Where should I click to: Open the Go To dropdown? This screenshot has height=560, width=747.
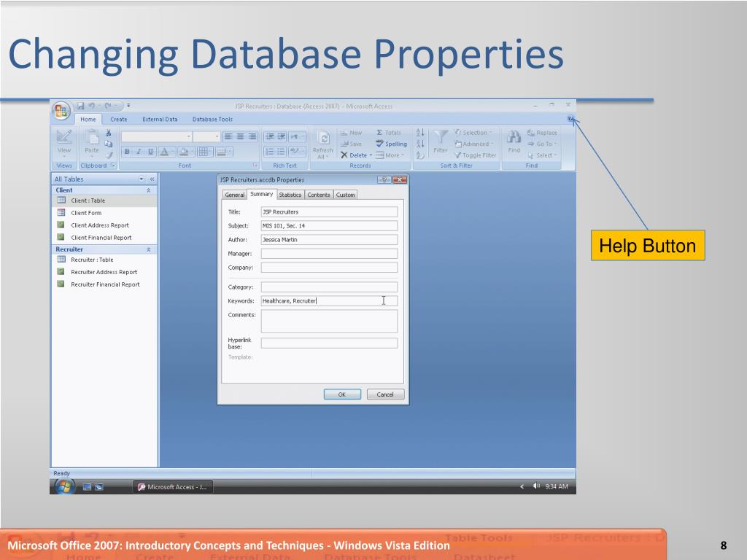pos(542,144)
